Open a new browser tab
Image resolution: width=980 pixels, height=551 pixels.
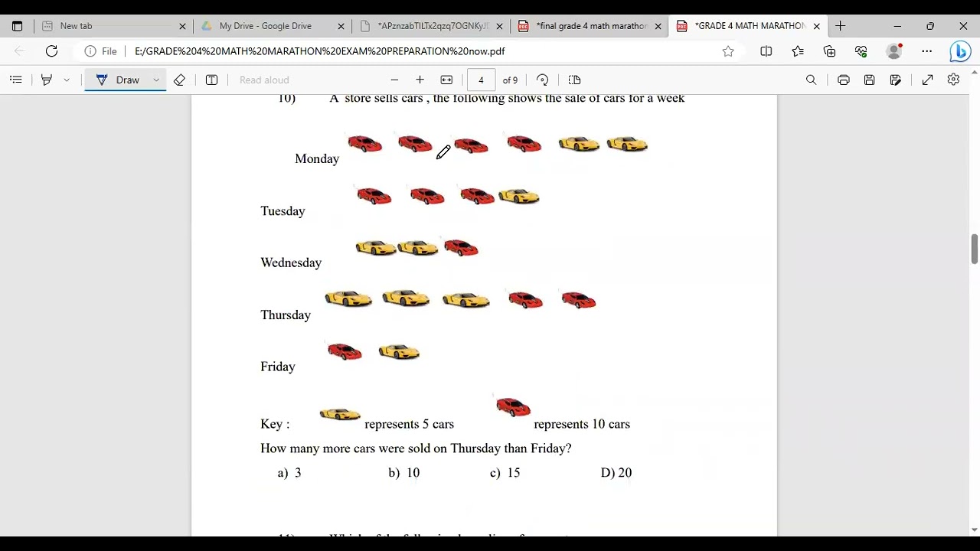click(841, 26)
